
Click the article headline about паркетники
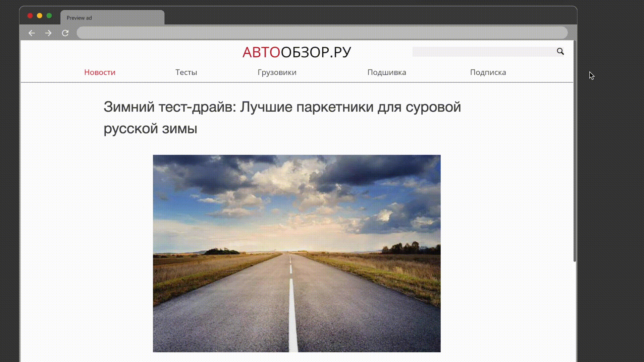[x=282, y=117]
